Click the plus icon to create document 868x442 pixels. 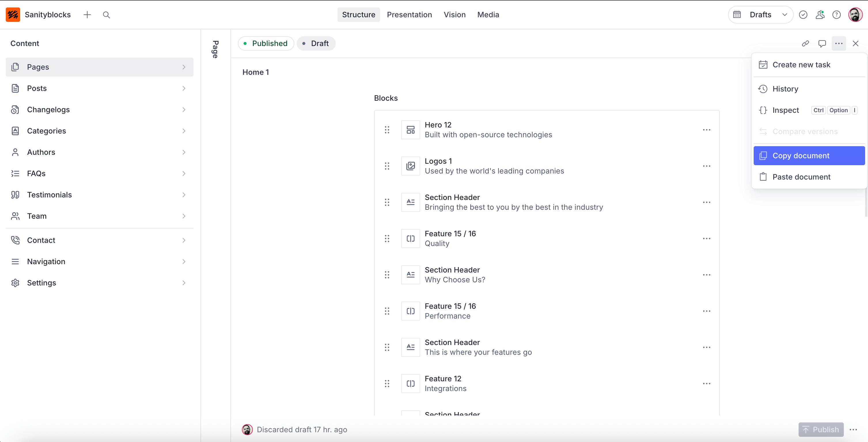point(87,15)
